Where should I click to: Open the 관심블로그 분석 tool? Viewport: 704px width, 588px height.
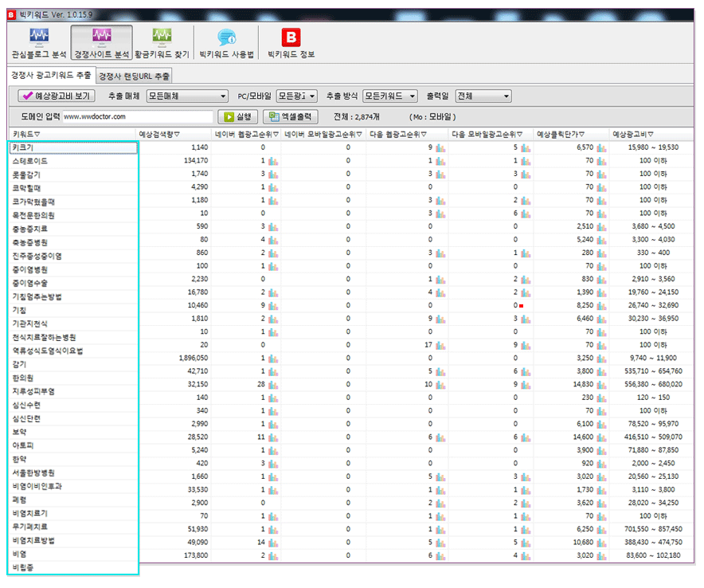tap(39, 43)
